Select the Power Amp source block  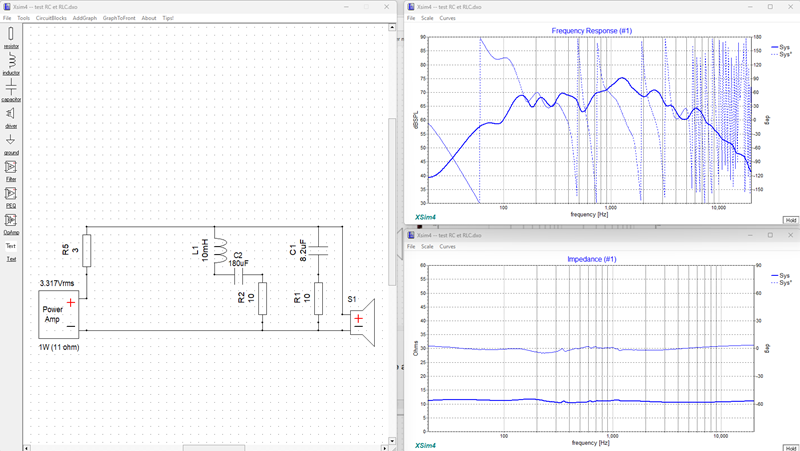(x=59, y=314)
